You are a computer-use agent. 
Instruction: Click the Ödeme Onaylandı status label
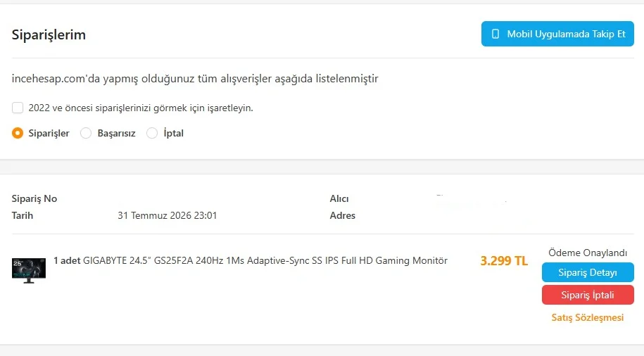[588, 253]
